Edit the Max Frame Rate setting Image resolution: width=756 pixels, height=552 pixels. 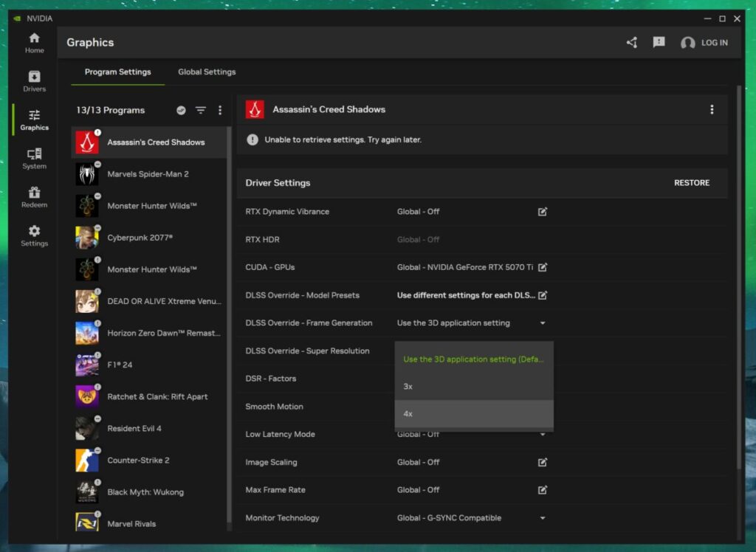coord(543,490)
